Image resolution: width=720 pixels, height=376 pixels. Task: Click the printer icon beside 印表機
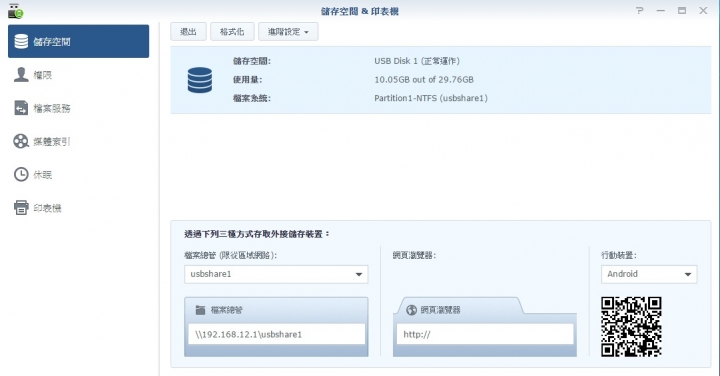click(x=21, y=208)
